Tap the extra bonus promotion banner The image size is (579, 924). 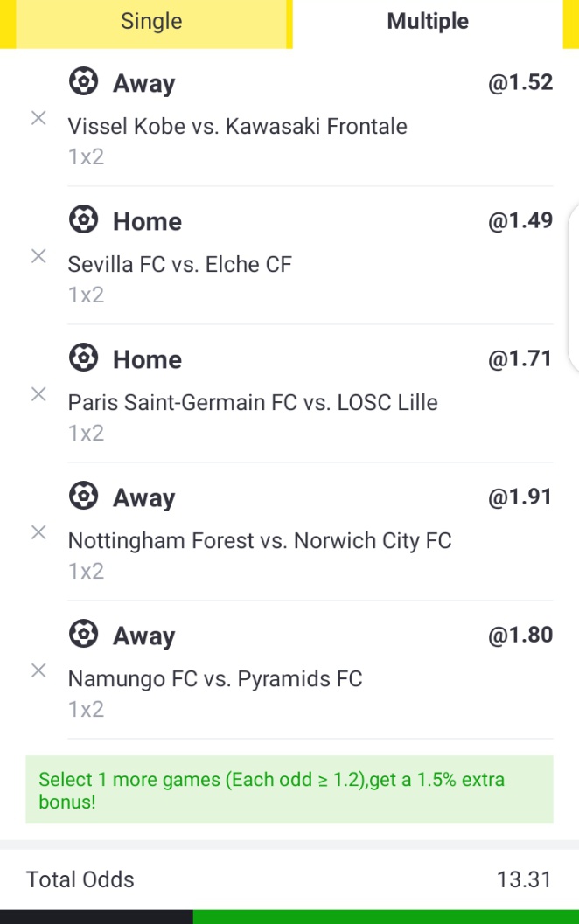(x=289, y=789)
